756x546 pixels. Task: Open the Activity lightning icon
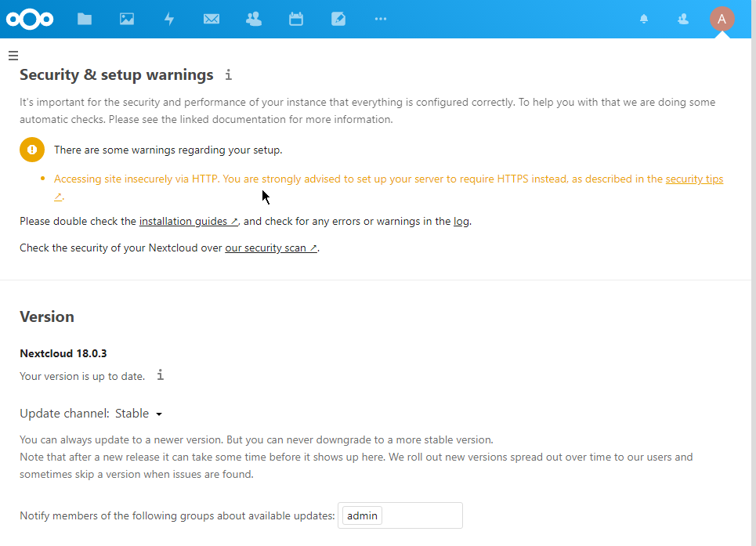169,19
